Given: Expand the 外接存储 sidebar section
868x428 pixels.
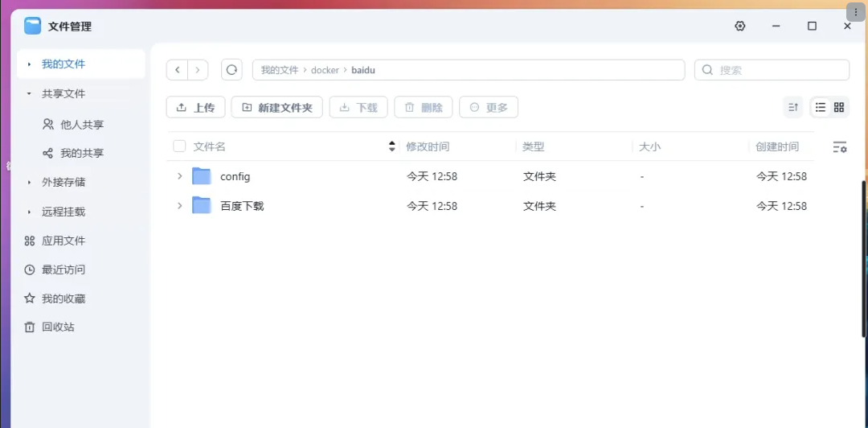Looking at the screenshot, I should click(30, 183).
